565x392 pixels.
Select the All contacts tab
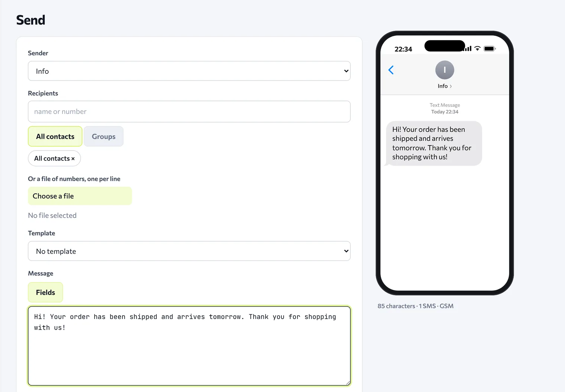(55, 136)
